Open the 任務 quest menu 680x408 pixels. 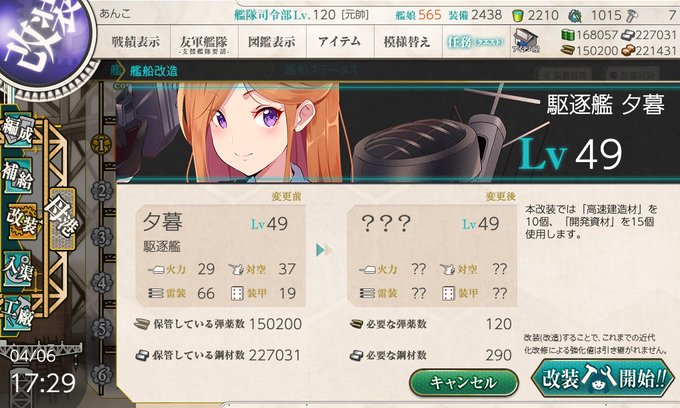pos(476,42)
